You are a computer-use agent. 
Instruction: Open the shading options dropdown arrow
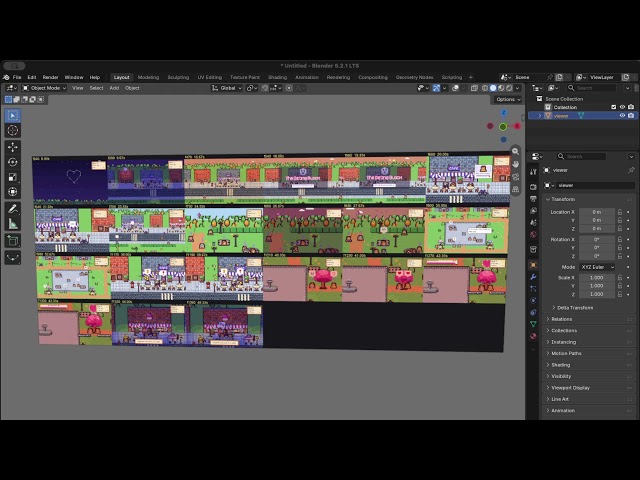(x=518, y=88)
